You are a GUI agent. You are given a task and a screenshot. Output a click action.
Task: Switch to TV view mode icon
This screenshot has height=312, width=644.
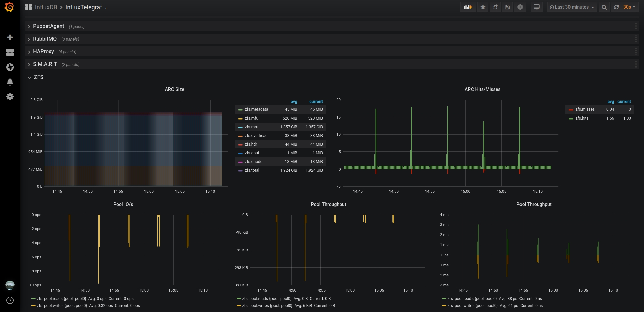537,7
